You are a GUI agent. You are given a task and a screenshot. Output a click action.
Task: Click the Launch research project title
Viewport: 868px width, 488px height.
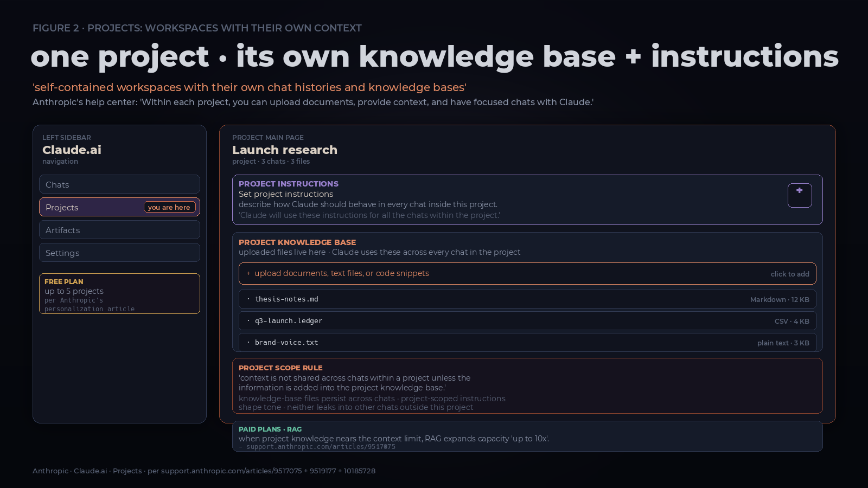285,150
